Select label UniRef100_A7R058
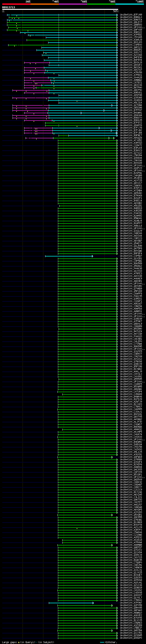The width and height of the screenshot is (146, 644). (131, 72)
